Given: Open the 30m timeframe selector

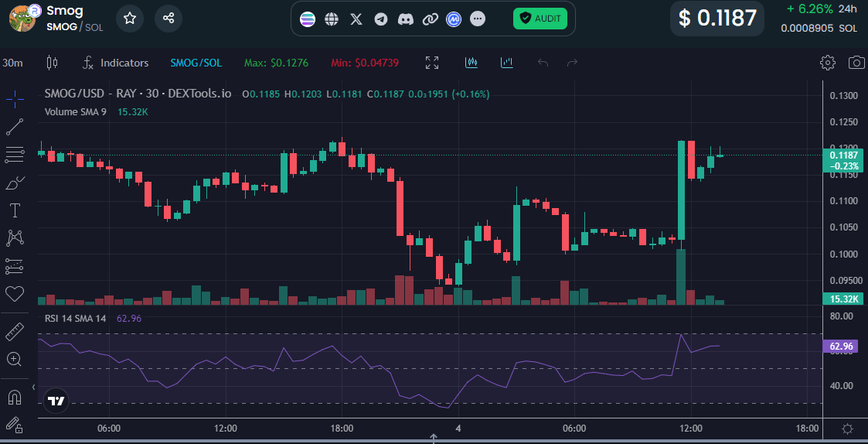Looking at the screenshot, I should pos(12,63).
